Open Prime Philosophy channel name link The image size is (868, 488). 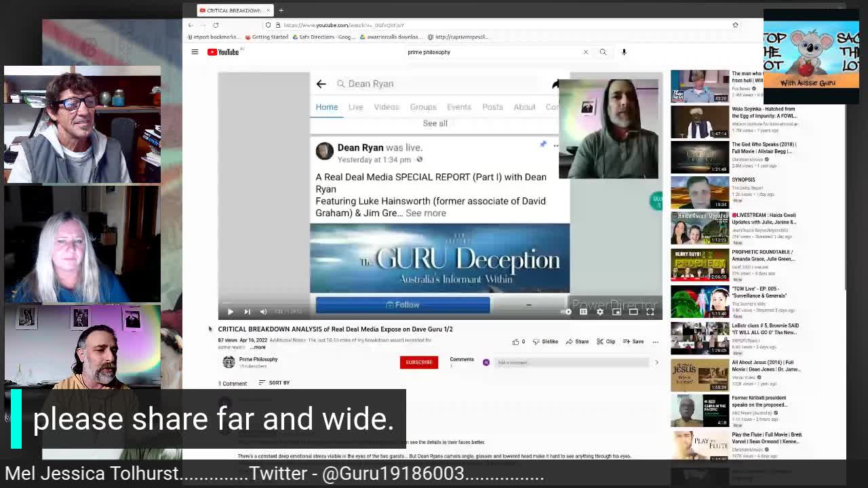(x=258, y=359)
